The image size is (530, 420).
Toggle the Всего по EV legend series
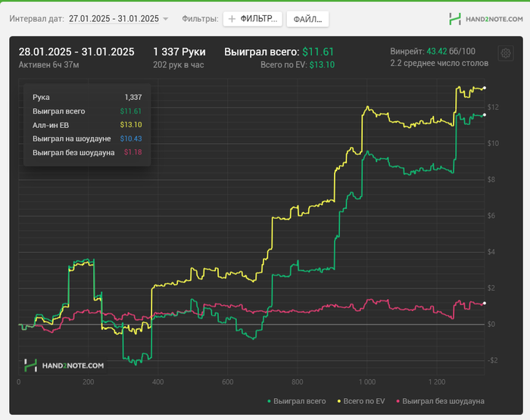[361, 401]
